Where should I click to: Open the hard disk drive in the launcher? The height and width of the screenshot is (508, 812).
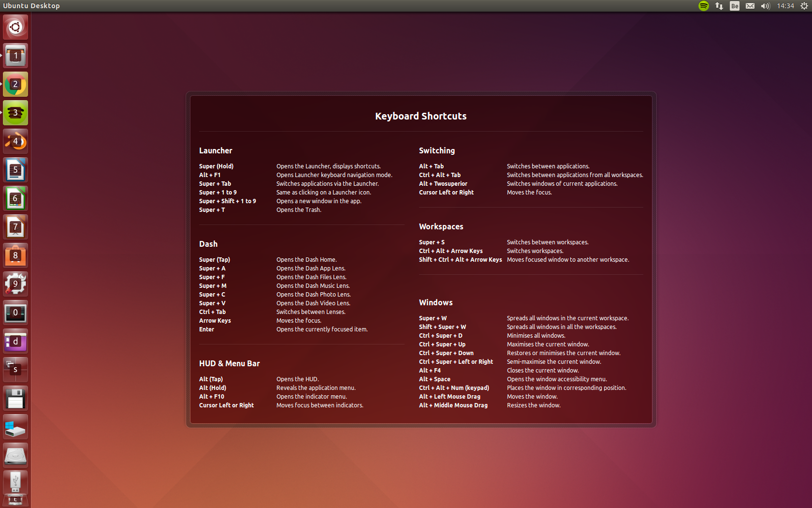point(15,454)
